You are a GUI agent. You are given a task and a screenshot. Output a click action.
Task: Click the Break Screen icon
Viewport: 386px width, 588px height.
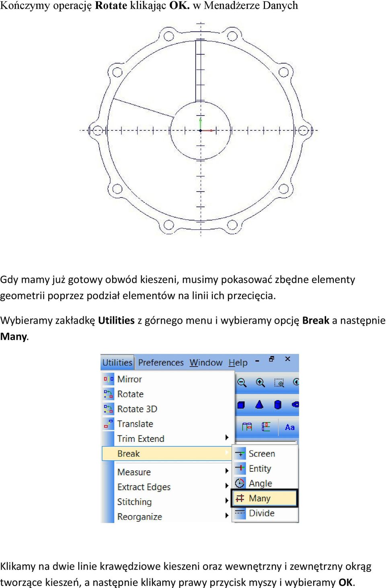click(240, 454)
